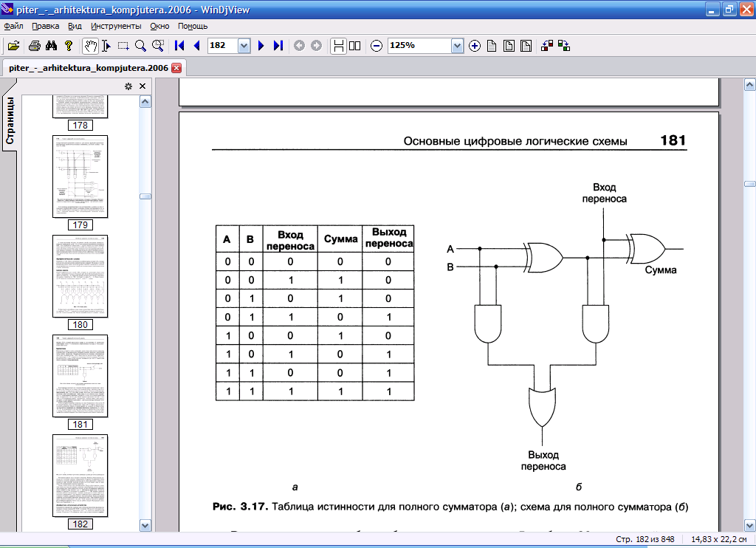The image size is (756, 548).
Task: Click the 'Сумма' table column header
Action: click(340, 239)
